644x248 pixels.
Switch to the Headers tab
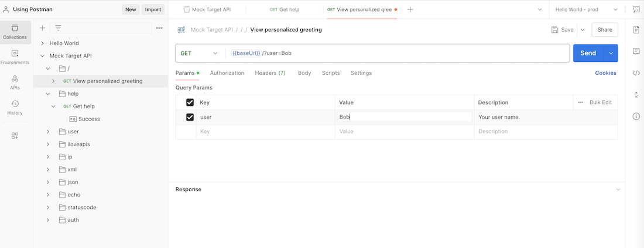coord(270,73)
